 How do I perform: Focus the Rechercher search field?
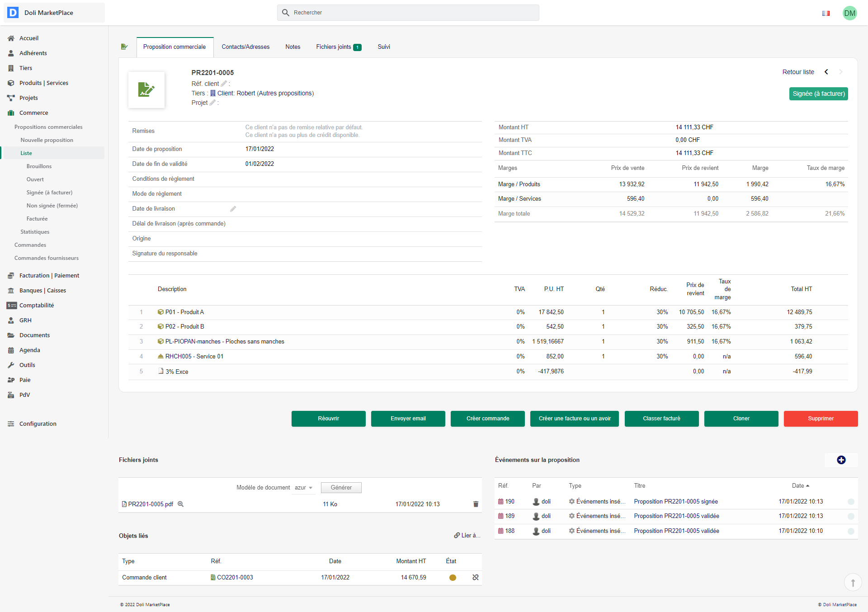[408, 13]
